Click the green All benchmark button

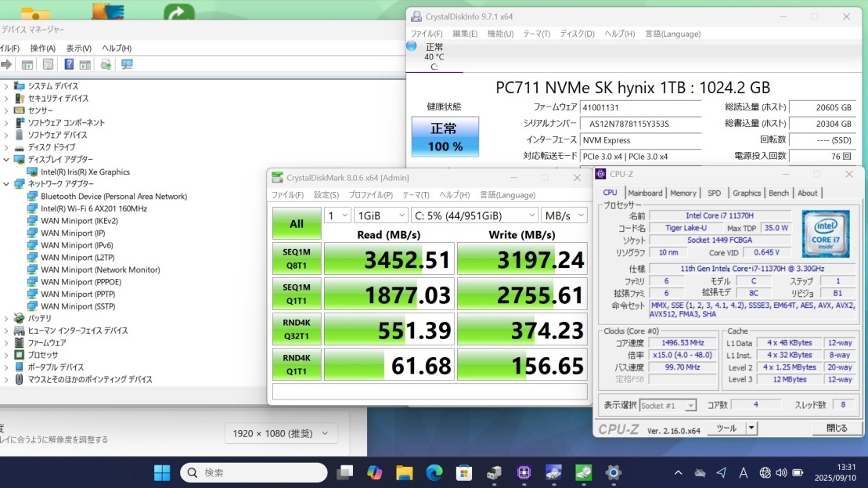297,223
